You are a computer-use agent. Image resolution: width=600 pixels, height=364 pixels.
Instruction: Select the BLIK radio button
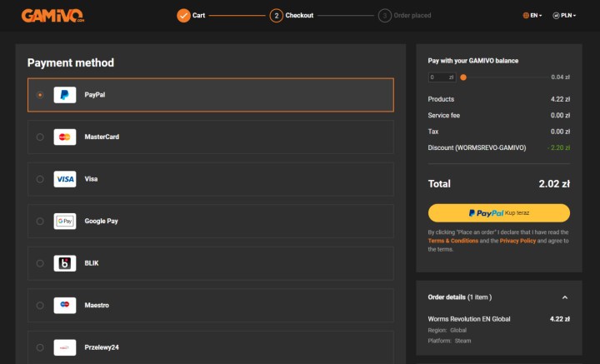coord(40,263)
